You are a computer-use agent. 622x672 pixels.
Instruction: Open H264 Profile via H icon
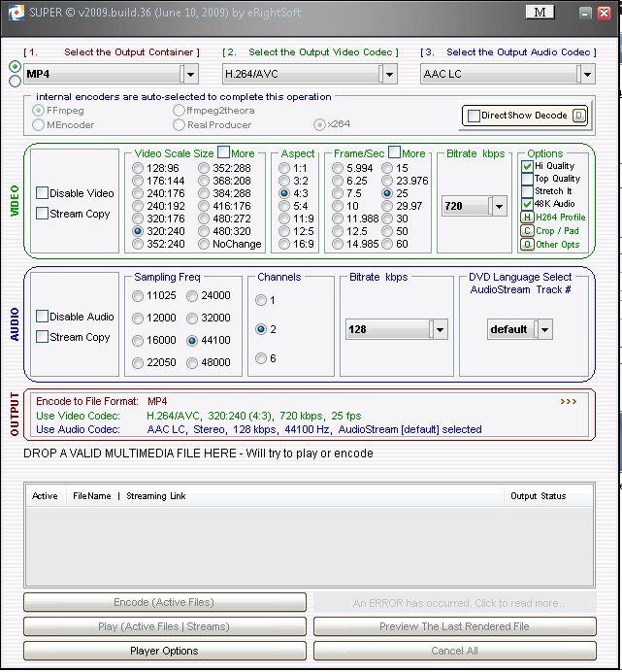point(527,218)
